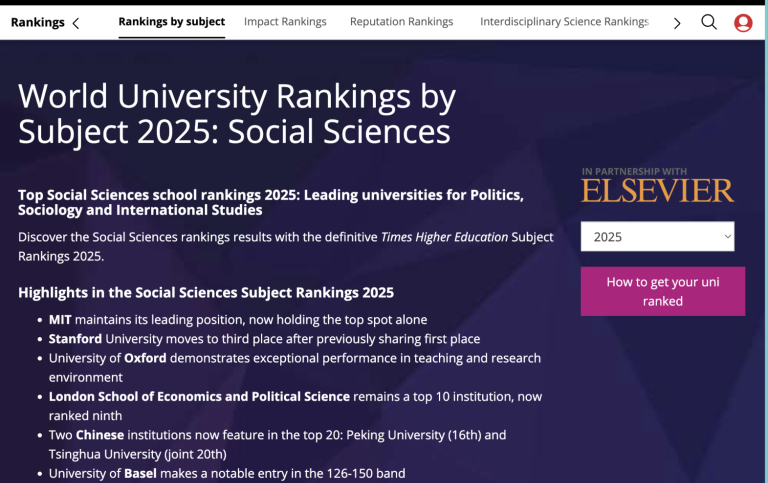768x483 pixels.
Task: Click the back chevron beside Rankings
Action: click(x=76, y=23)
